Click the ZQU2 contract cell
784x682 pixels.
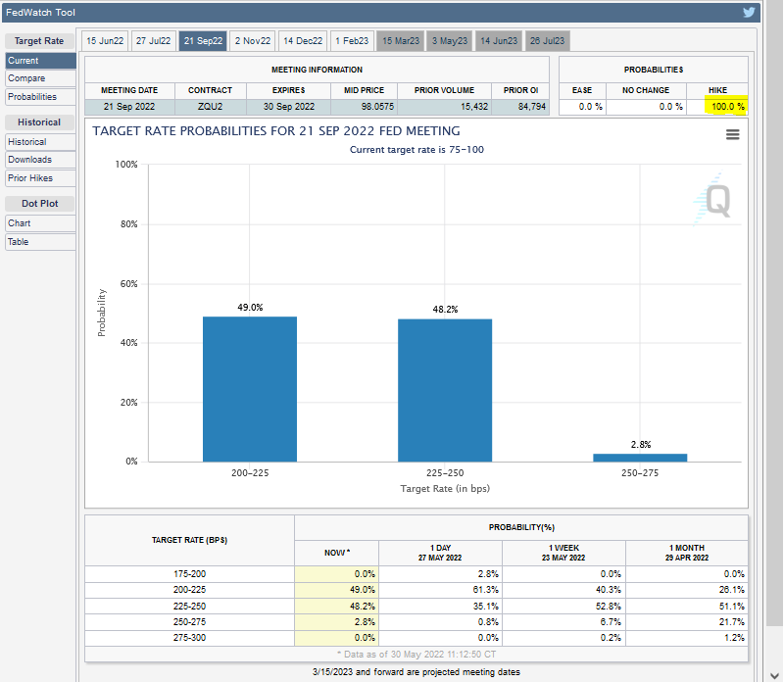[x=210, y=107]
